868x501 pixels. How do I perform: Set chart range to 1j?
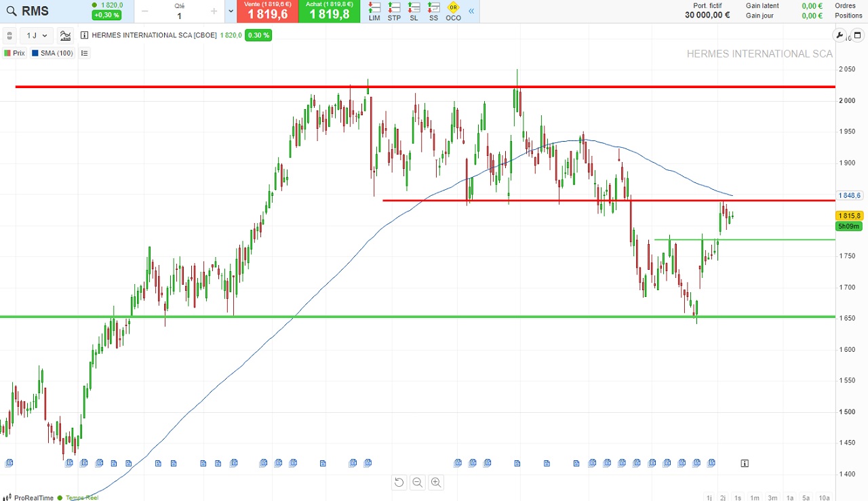pos(709,498)
